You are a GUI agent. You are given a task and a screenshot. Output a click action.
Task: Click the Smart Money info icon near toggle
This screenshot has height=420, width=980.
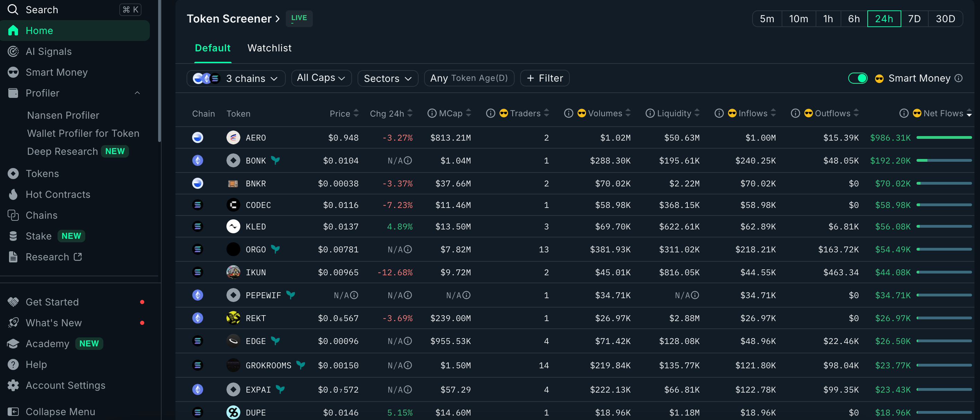(959, 78)
